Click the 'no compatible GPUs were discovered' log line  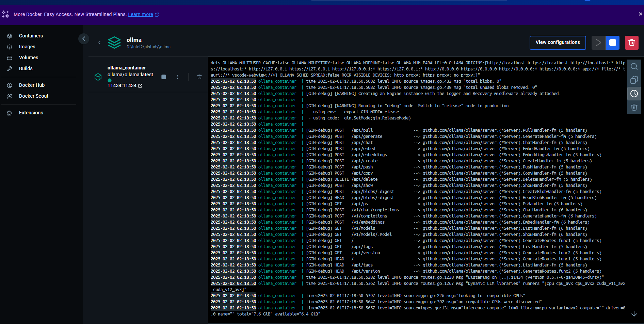(x=376, y=302)
